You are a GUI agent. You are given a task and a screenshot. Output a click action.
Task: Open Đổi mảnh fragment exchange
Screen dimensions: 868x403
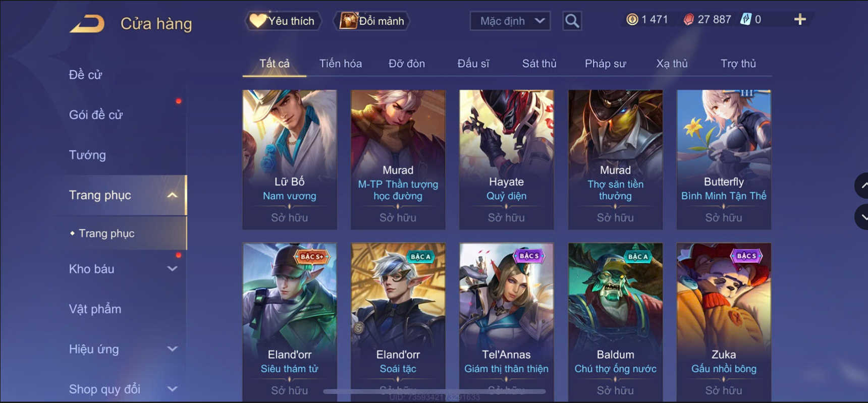(372, 21)
